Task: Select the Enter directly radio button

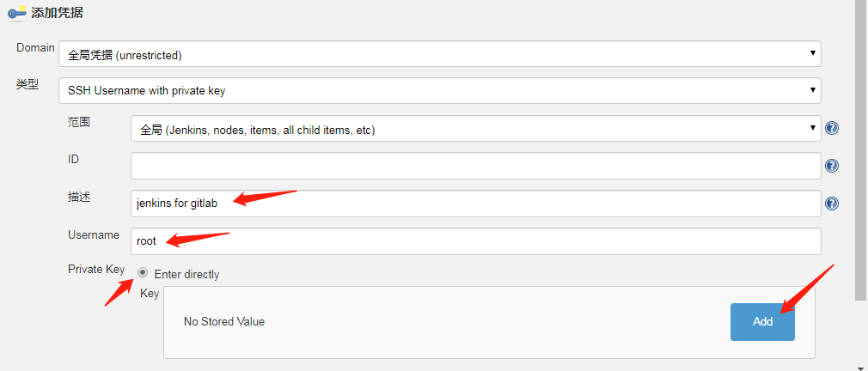Action: click(x=143, y=272)
